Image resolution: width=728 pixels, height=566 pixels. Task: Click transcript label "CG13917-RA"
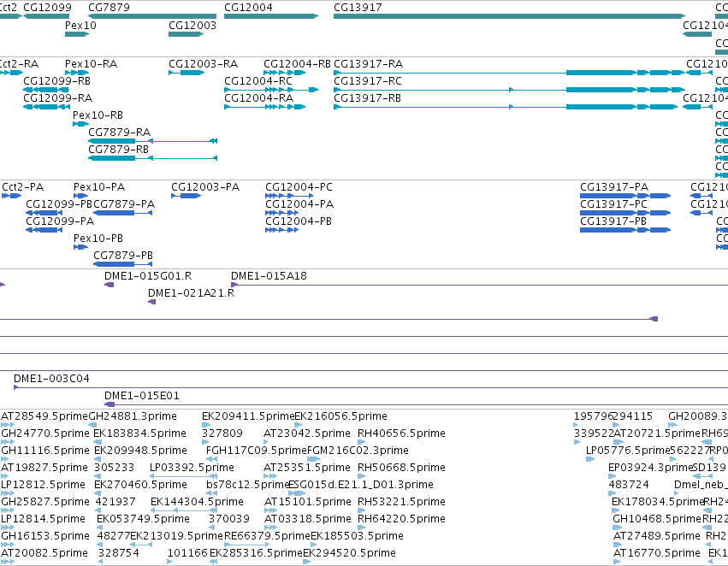pos(369,63)
